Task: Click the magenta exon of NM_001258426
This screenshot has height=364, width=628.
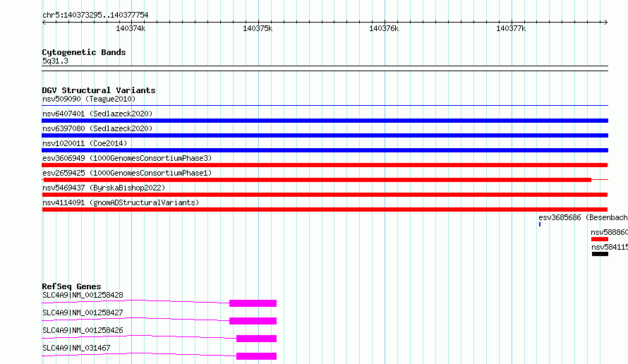Action: pyautogui.click(x=256, y=339)
